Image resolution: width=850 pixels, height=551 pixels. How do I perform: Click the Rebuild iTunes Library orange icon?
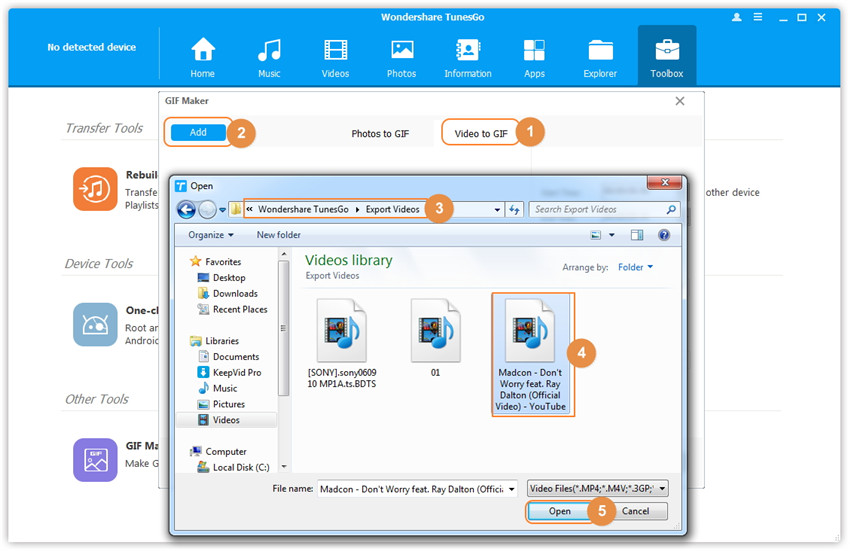(x=95, y=189)
